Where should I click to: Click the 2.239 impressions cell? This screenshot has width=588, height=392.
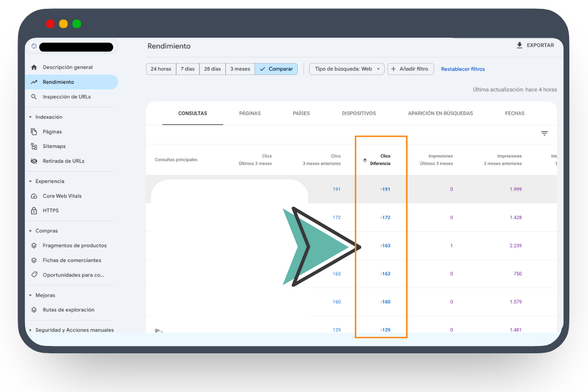pyautogui.click(x=515, y=245)
